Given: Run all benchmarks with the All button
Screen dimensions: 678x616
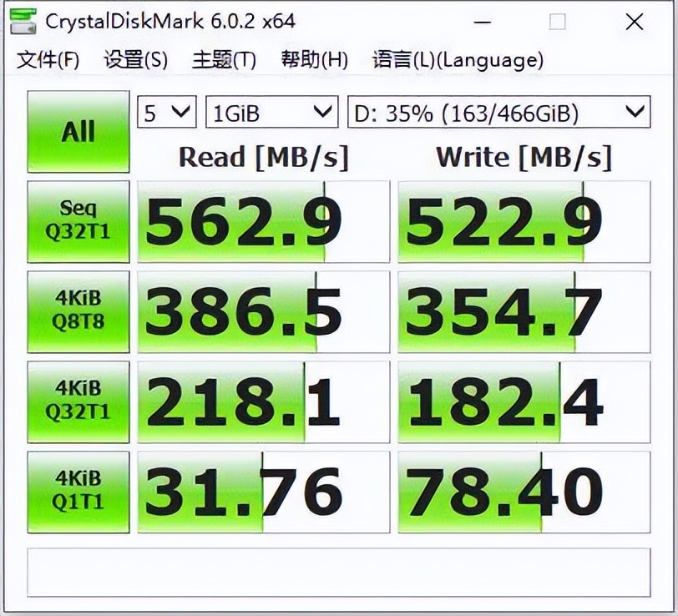Looking at the screenshot, I should pos(78,131).
